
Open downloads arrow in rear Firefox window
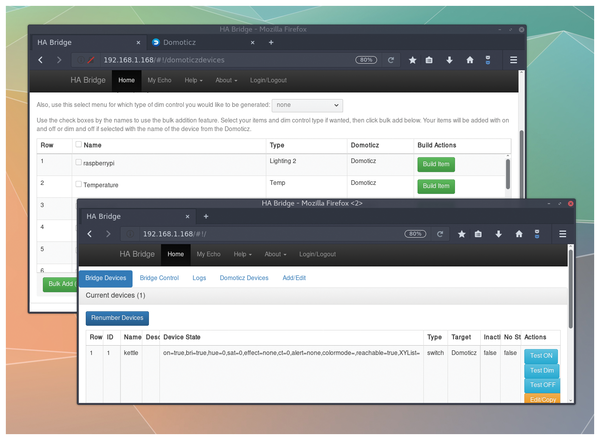pyautogui.click(x=449, y=60)
